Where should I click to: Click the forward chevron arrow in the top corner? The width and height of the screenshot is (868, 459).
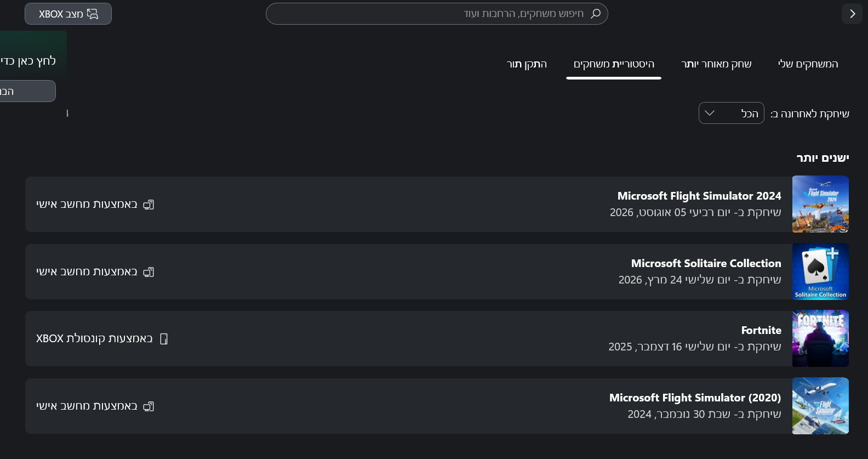pyautogui.click(x=852, y=14)
